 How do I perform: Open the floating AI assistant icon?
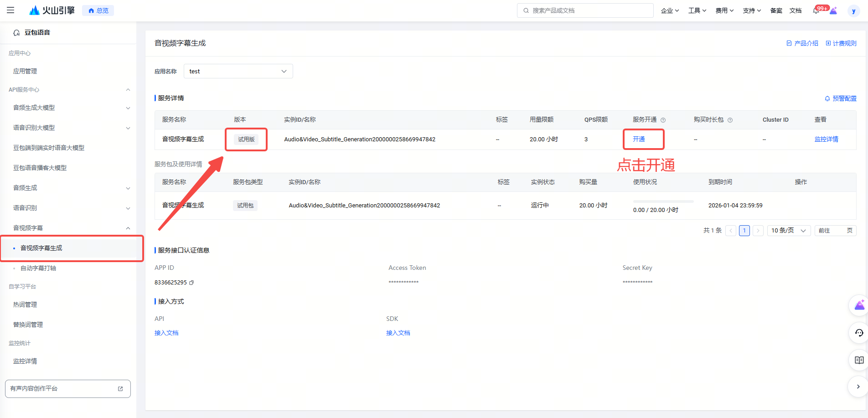pos(859,305)
